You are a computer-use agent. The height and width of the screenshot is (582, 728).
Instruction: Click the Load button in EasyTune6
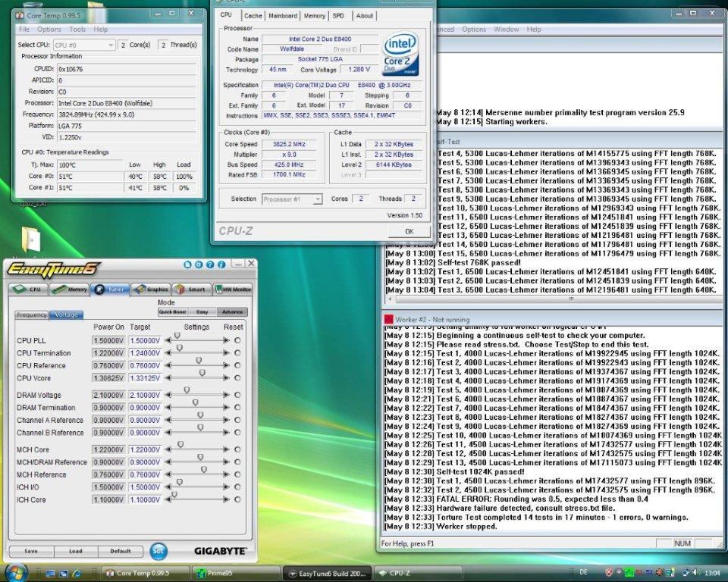coord(76,551)
